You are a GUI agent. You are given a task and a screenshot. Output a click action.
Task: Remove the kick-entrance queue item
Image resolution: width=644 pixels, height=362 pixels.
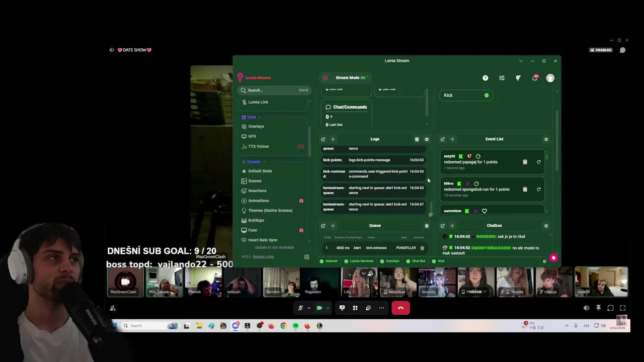click(422, 248)
